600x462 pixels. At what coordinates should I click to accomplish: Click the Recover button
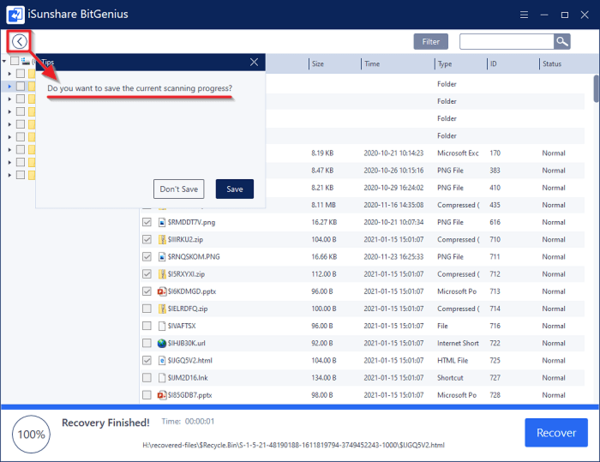pos(556,433)
